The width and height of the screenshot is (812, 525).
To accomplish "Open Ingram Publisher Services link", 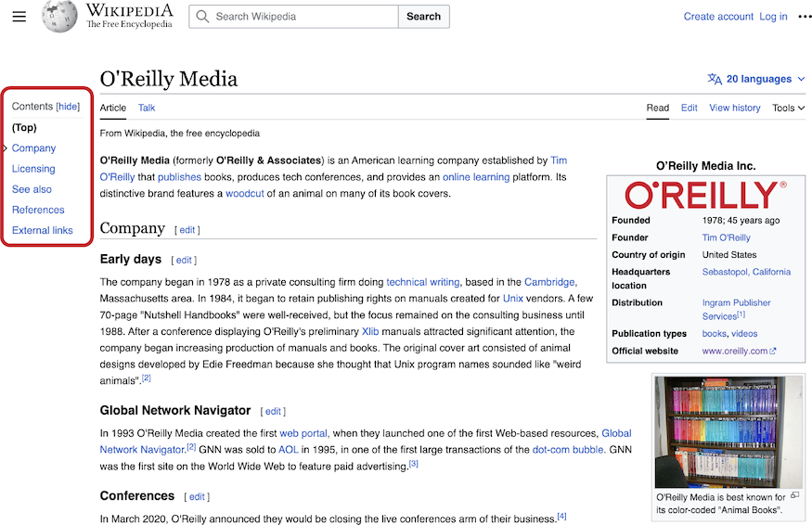I will pyautogui.click(x=736, y=309).
